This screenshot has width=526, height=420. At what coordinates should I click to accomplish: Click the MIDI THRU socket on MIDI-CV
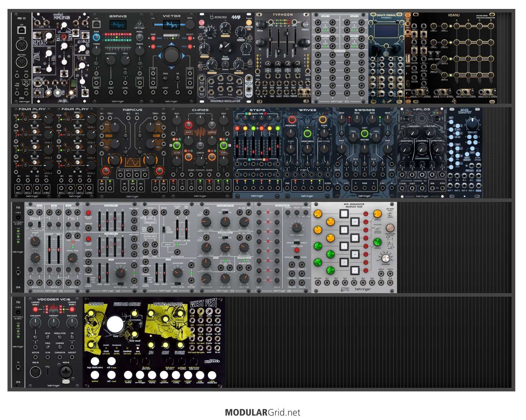[x=21, y=61]
